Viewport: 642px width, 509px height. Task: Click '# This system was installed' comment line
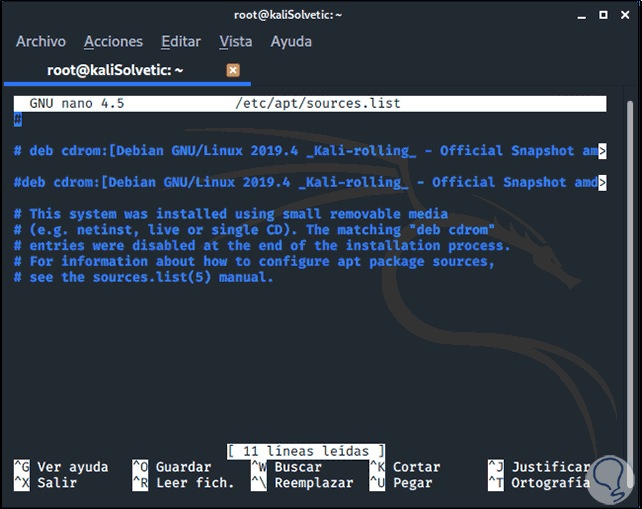pyautogui.click(x=231, y=214)
